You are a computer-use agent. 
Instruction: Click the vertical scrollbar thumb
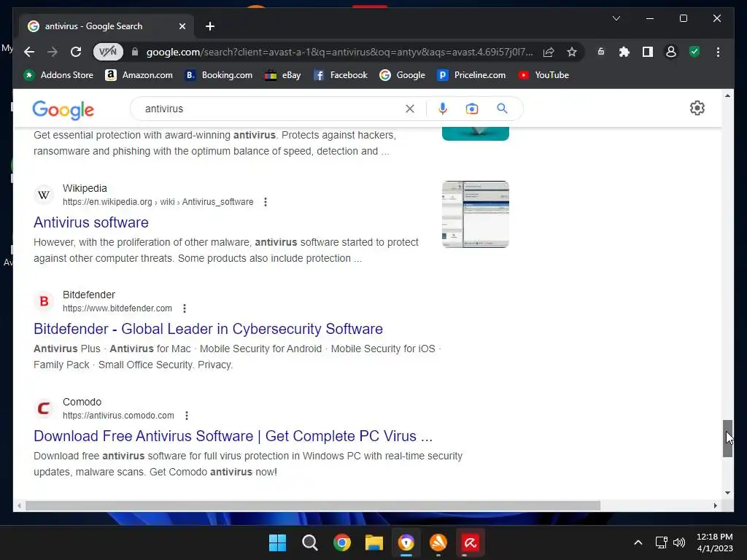[727, 438]
